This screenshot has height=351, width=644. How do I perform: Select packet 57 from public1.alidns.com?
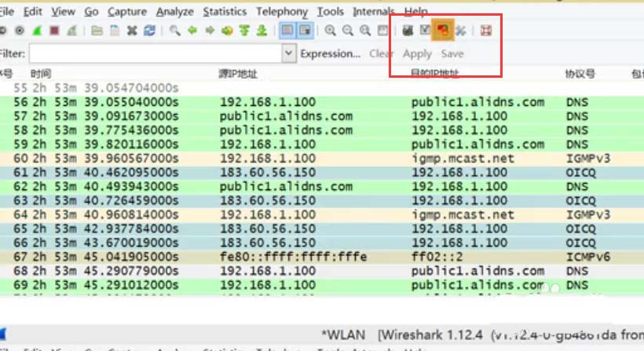tap(322, 116)
